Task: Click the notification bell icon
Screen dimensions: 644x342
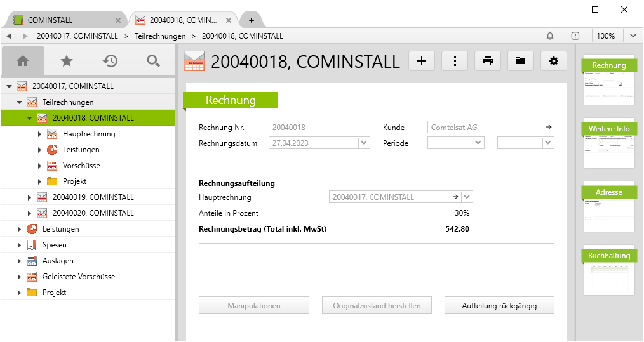Action: (x=550, y=36)
